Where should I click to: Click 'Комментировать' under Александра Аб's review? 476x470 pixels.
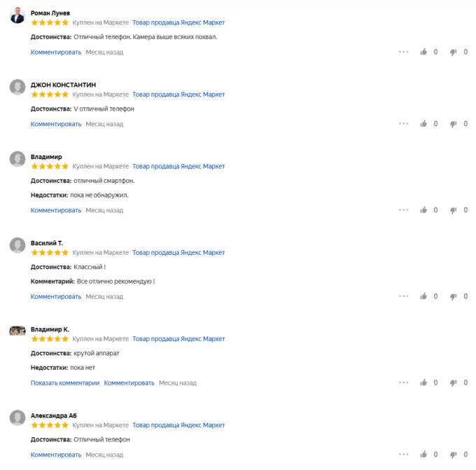tap(56, 455)
